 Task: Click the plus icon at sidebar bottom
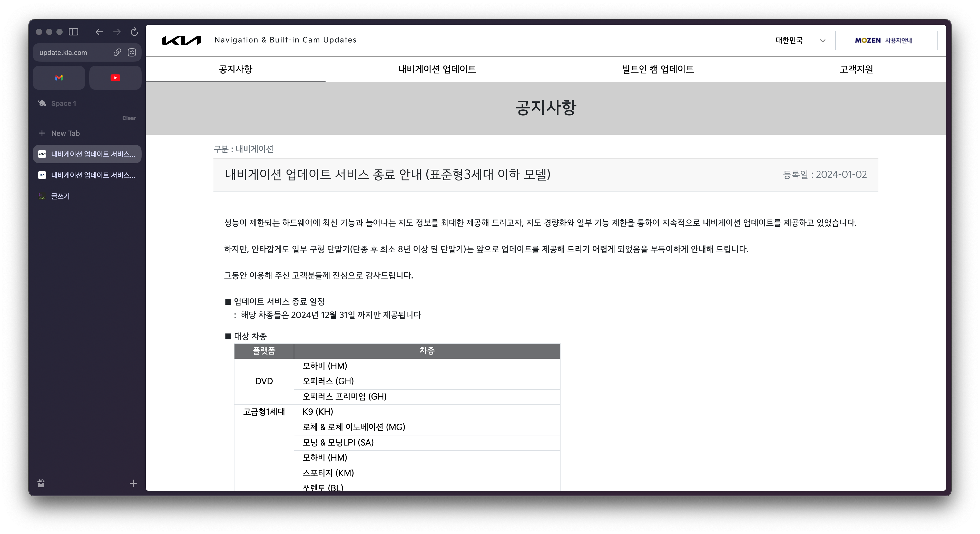pos(133,483)
